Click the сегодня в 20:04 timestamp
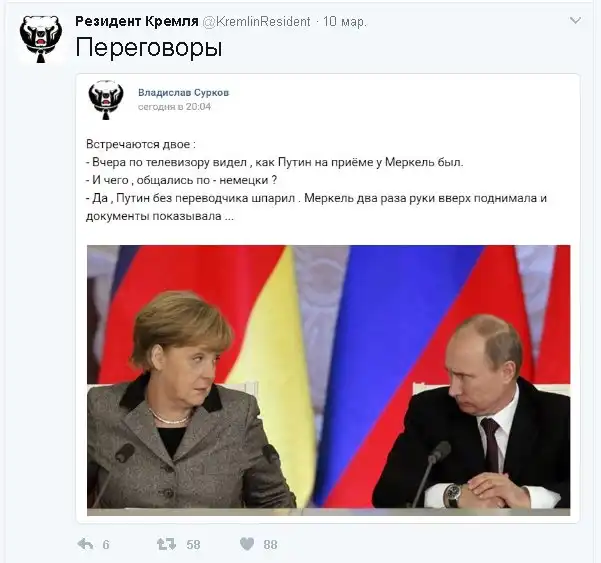The width and height of the screenshot is (601, 563). click(x=174, y=107)
